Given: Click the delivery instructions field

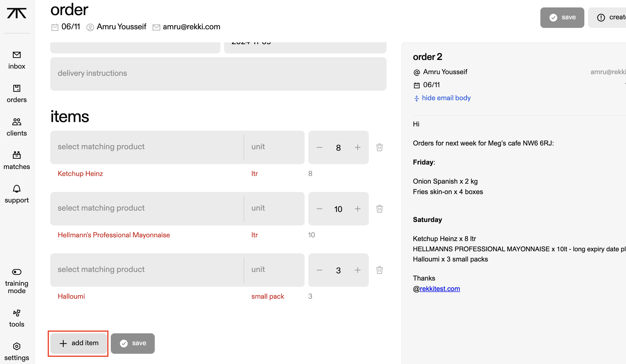Looking at the screenshot, I should (x=218, y=74).
